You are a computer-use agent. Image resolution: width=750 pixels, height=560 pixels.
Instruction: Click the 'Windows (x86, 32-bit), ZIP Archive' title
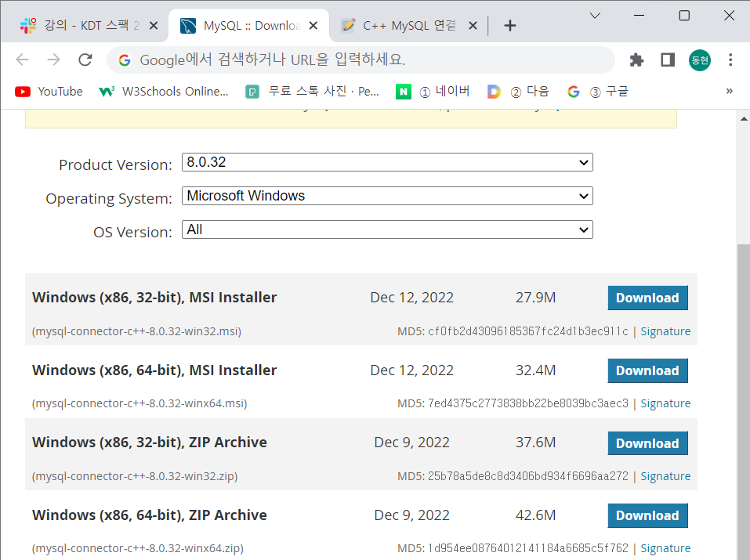[x=149, y=443]
